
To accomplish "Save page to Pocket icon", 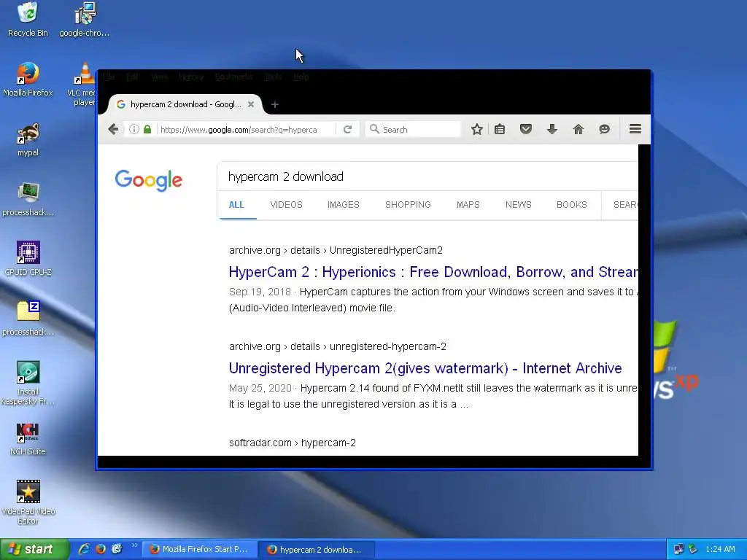I will pyautogui.click(x=526, y=129).
